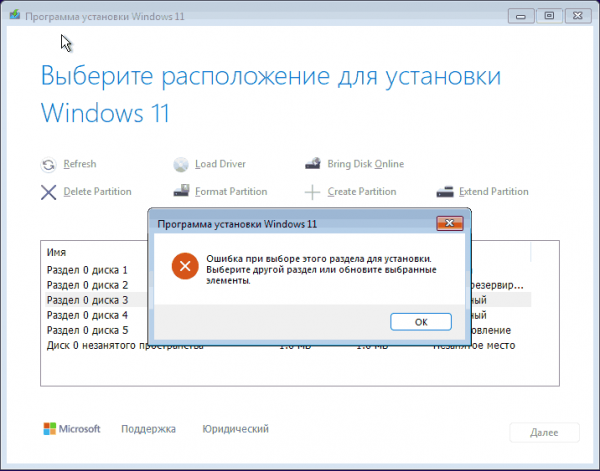Choose the Delete Partition label
The height and width of the screenshot is (471, 600).
click(x=97, y=191)
